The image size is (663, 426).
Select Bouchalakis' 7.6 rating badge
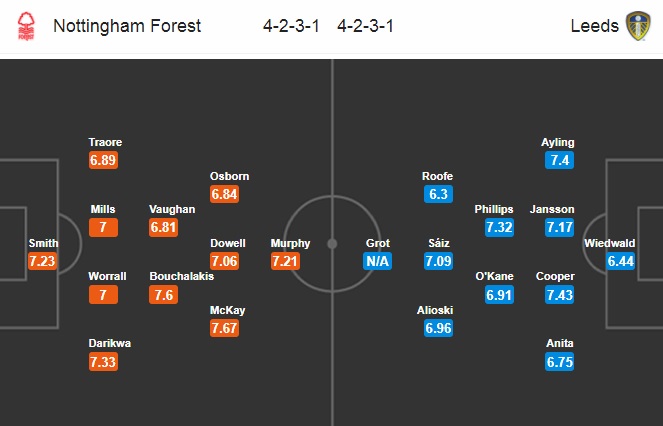(x=163, y=294)
